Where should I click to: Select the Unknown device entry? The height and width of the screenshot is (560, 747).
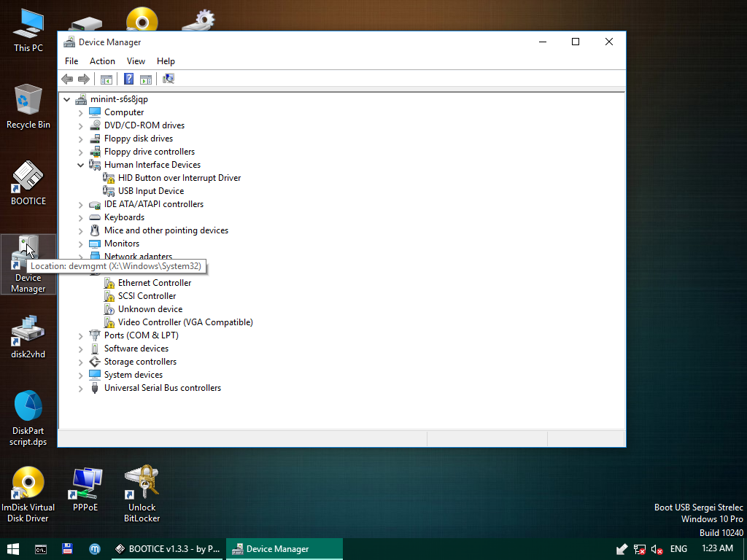click(150, 309)
